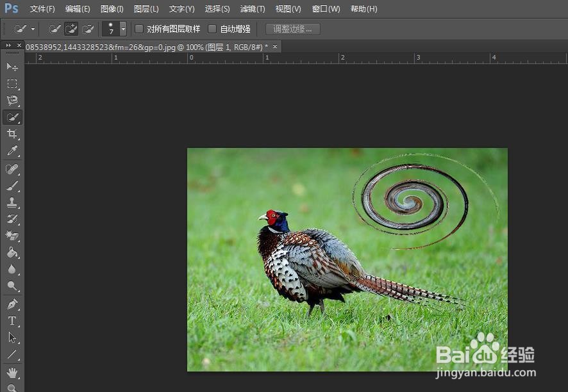Select the Line tool
Viewport: 568px width, 392px height.
coord(12,354)
